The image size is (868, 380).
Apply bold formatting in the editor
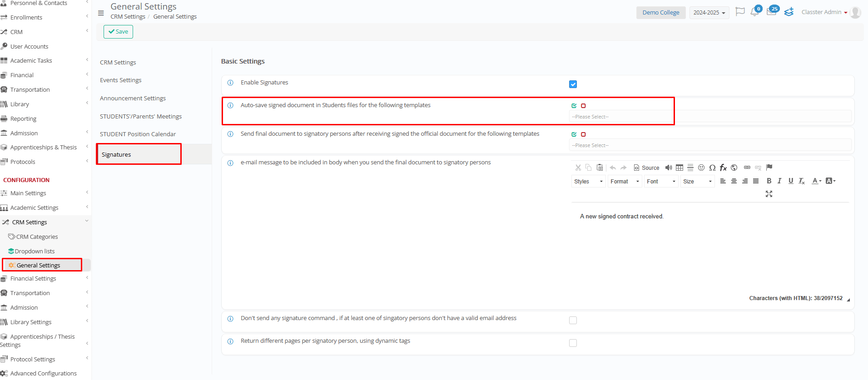769,181
